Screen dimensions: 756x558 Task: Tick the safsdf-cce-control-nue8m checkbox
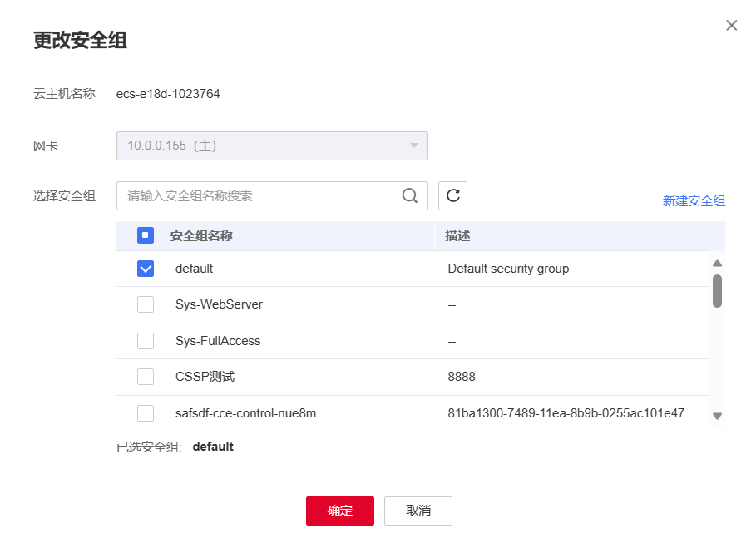(146, 413)
